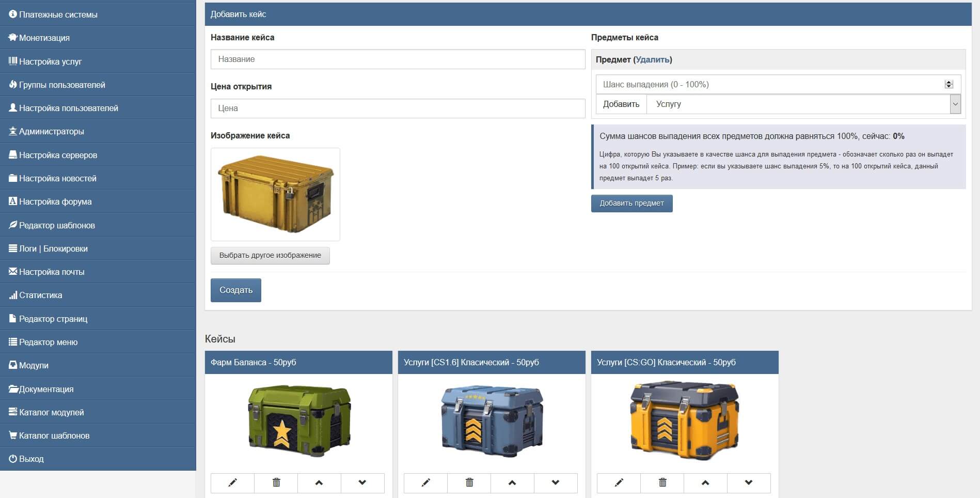The width and height of the screenshot is (980, 498).
Task: Go to Настройка серверов menu item
Action: pyautogui.click(x=58, y=155)
